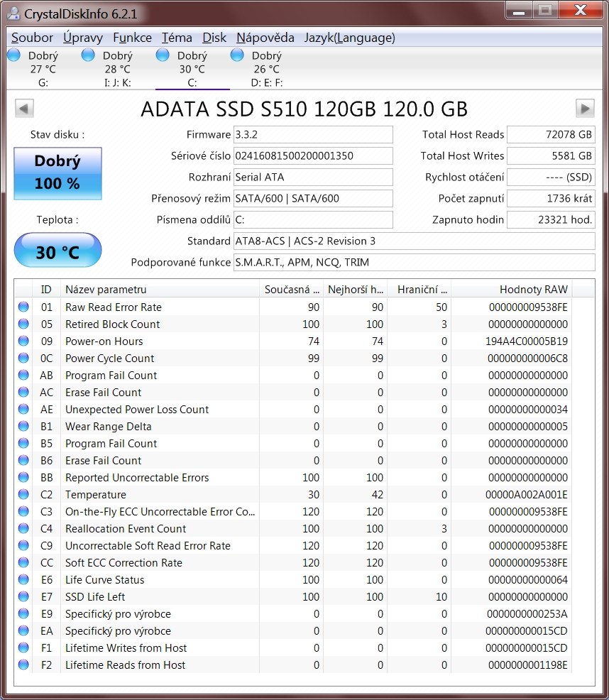Click the Rozhraní Serial ATA field
This screenshot has height=700, width=609.
[313, 177]
